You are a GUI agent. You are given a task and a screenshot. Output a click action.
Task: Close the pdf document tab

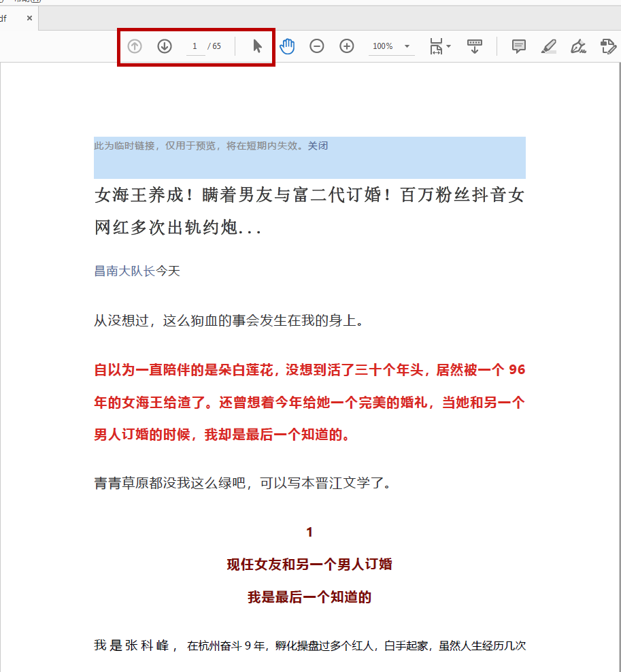pos(29,18)
